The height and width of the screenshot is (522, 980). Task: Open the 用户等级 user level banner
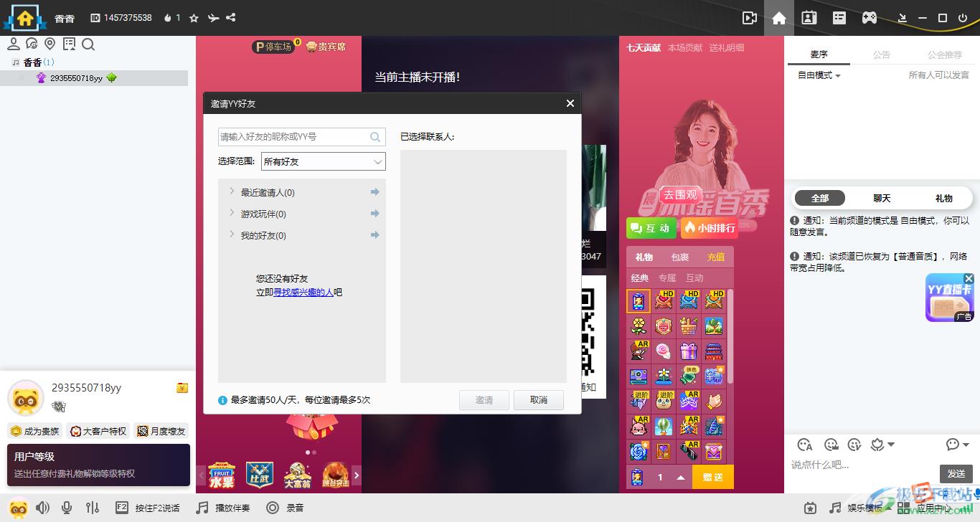point(98,465)
